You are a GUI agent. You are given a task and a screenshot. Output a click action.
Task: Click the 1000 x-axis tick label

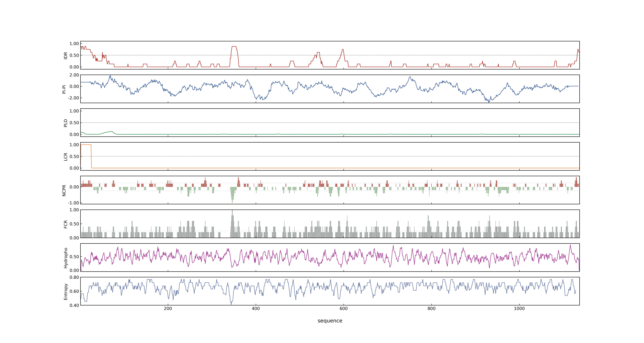click(x=519, y=309)
